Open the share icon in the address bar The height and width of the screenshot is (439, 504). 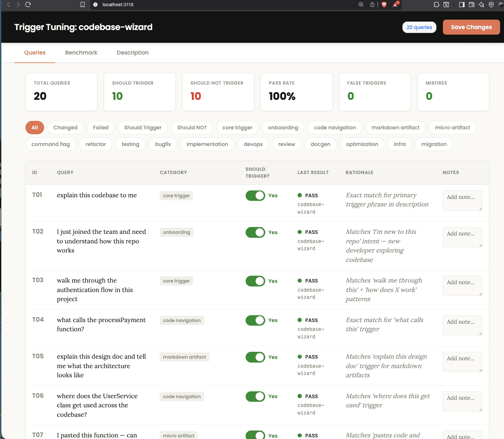point(372,5)
